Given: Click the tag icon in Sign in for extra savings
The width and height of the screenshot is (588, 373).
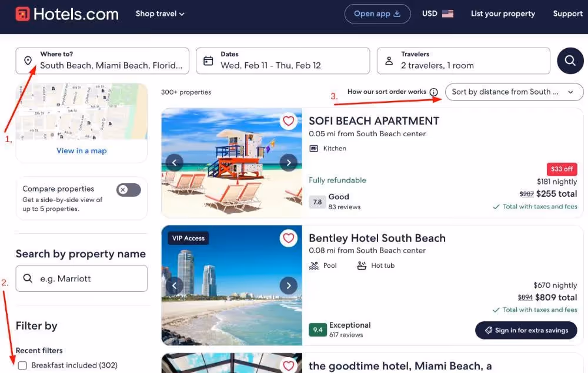Looking at the screenshot, I should (x=488, y=330).
